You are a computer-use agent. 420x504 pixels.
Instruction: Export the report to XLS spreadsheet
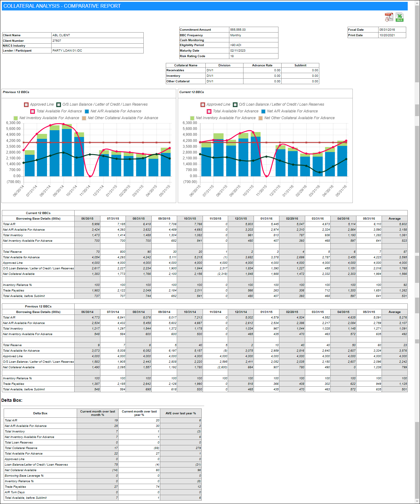click(399, 17)
